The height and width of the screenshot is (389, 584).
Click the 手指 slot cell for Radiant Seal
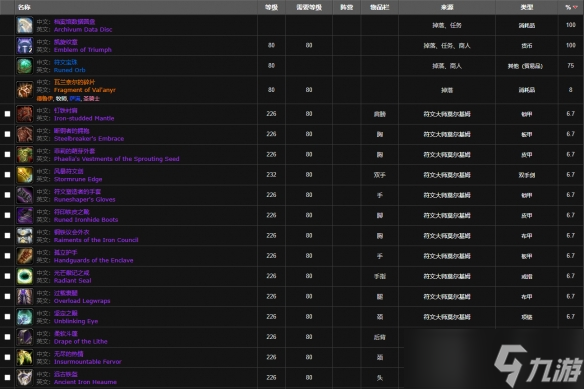pyautogui.click(x=380, y=276)
